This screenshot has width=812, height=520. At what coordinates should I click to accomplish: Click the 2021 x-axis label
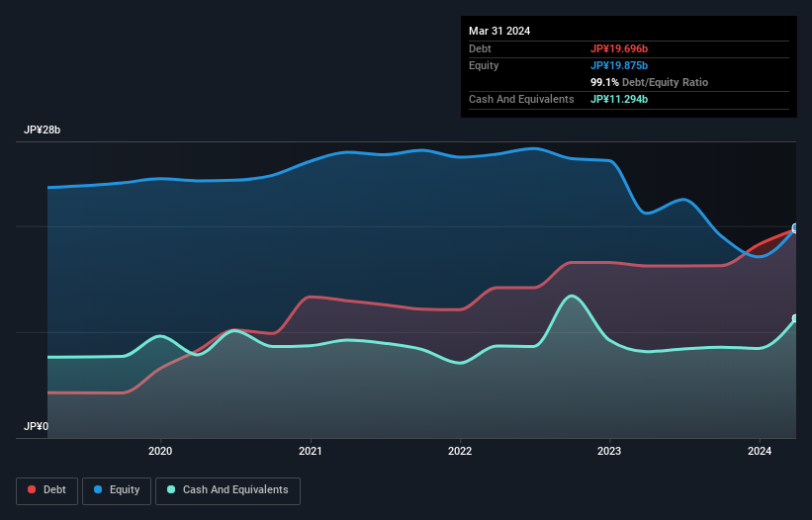pyautogui.click(x=311, y=451)
